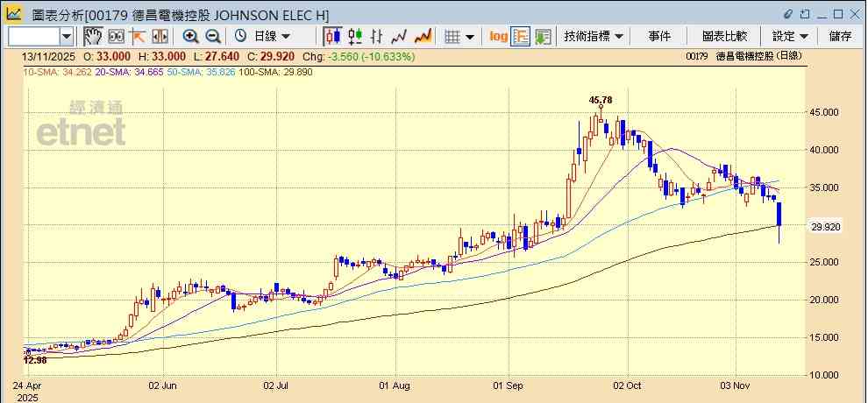
Task: Click the 45.78 peak price marker
Action: click(x=601, y=100)
